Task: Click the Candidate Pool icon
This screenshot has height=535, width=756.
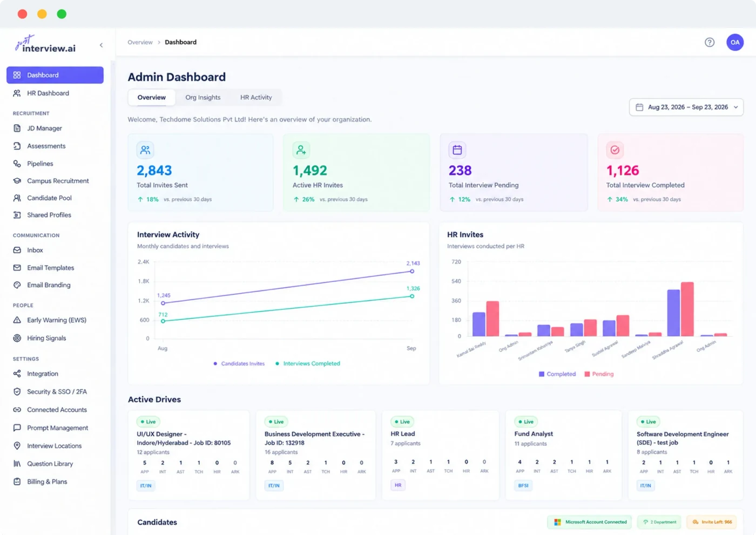Action: pos(17,198)
